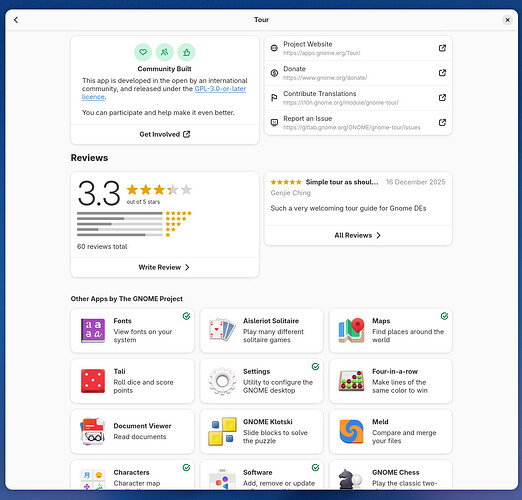Image resolution: width=522 pixels, height=500 pixels.
Task: Open the Project Website external link icon
Action: click(x=442, y=48)
